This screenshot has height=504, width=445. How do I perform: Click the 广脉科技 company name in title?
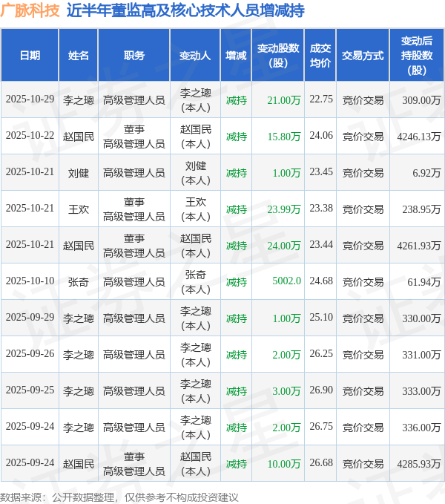(30, 10)
